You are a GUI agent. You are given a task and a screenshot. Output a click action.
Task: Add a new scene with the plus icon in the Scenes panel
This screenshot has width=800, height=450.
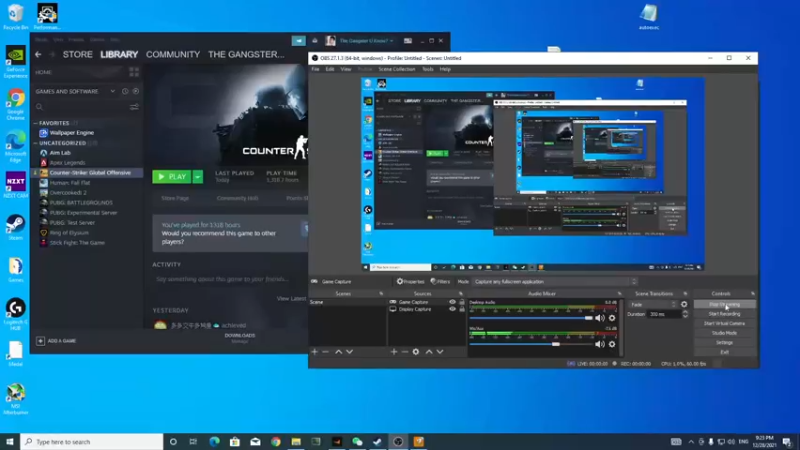[314, 352]
